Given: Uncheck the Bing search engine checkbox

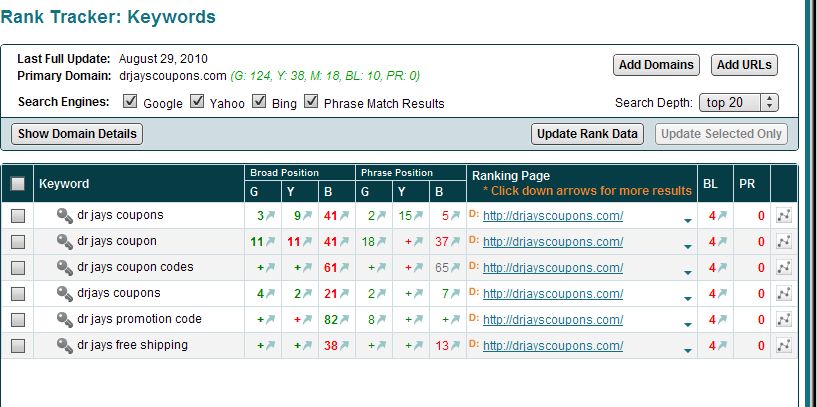Looking at the screenshot, I should (x=259, y=101).
